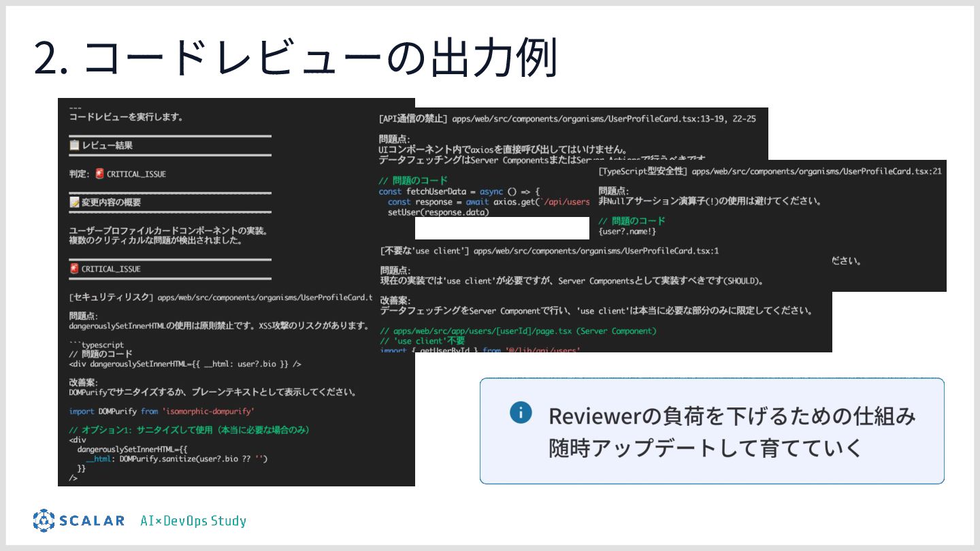Click the import DOMPurify from 'isomorphic-dompurify' line
This screenshot has width=980, height=551.
(x=162, y=412)
